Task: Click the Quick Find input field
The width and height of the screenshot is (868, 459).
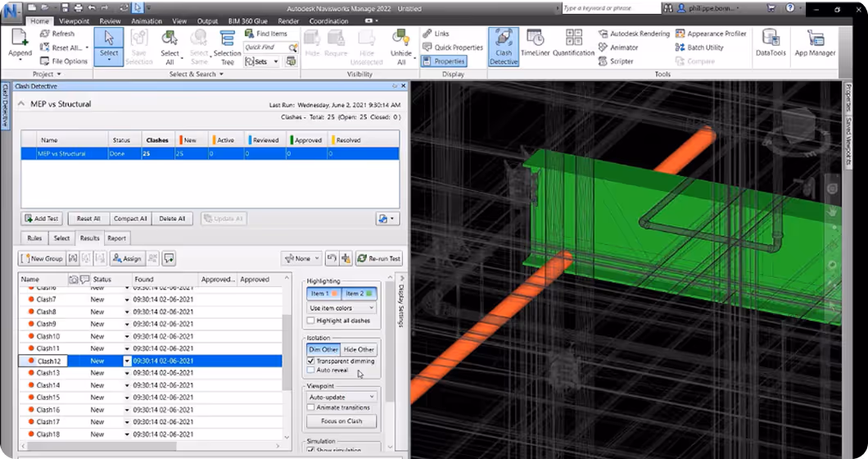Action: (x=260, y=48)
